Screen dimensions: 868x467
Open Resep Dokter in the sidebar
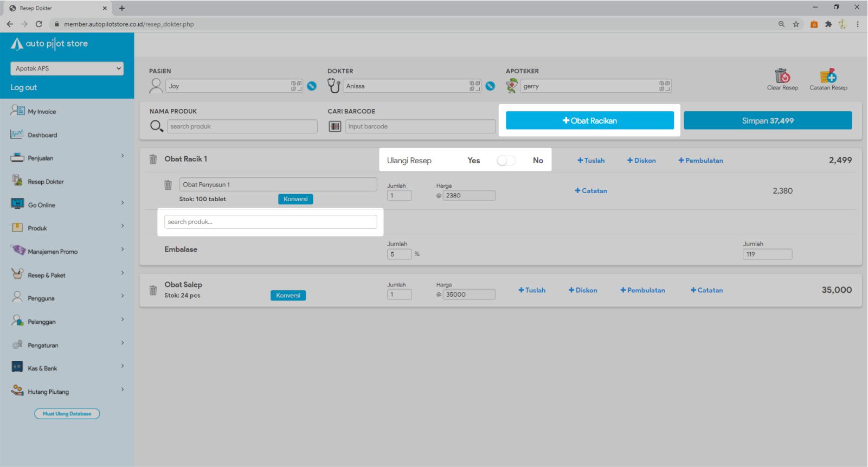pyautogui.click(x=46, y=182)
